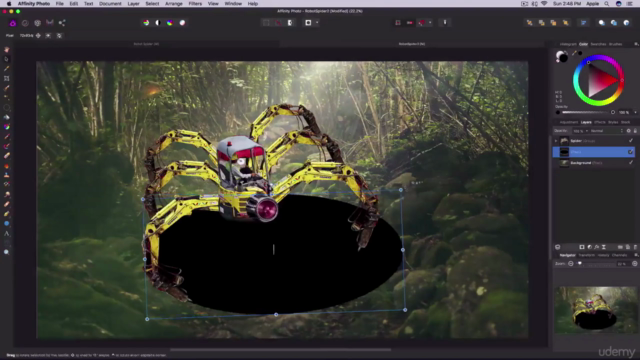
Task: Open the Apple menu
Action: point(9,4)
